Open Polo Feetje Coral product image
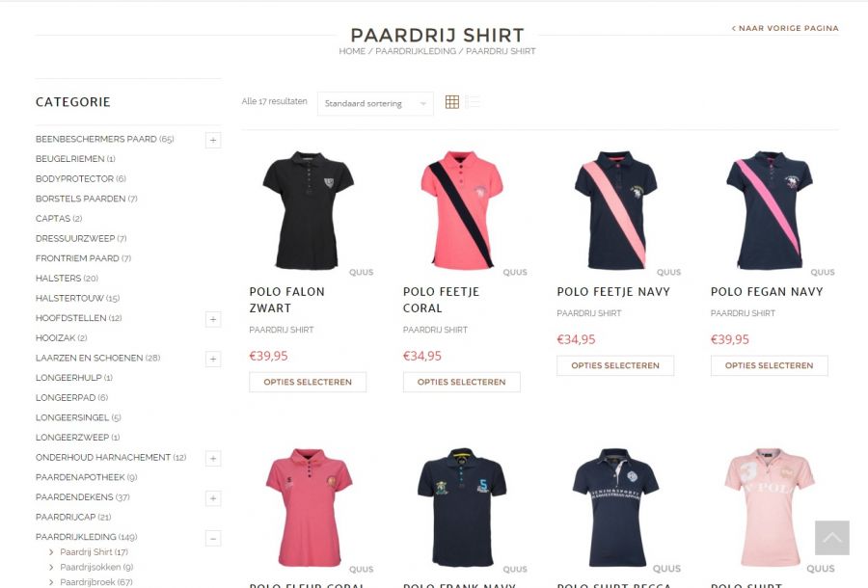868x588 pixels. click(461, 210)
